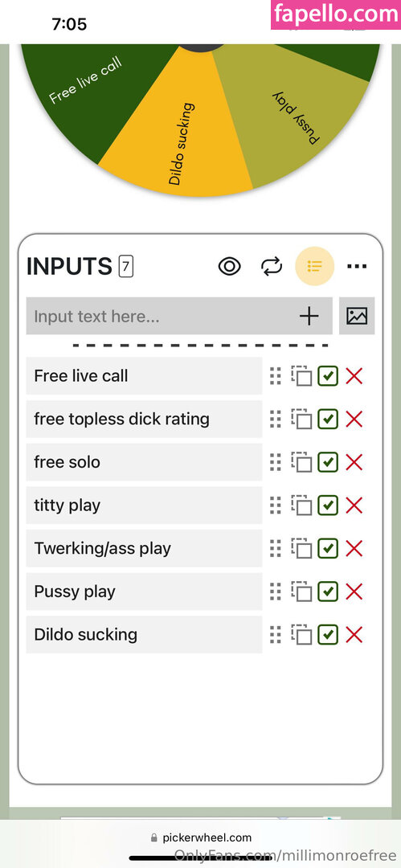Uncheck the checkbox for 'Free live call'
Screen dimensions: 401x868
pos(328,376)
